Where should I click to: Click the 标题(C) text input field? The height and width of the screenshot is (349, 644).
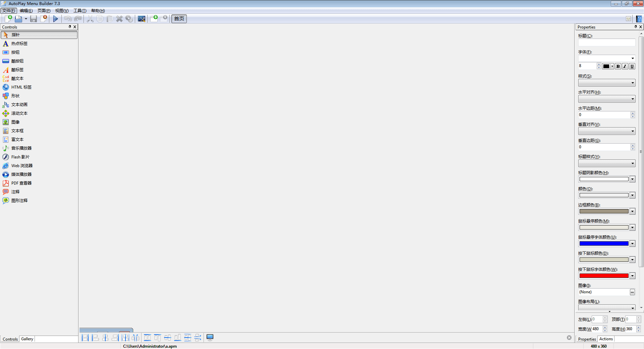[607, 43]
